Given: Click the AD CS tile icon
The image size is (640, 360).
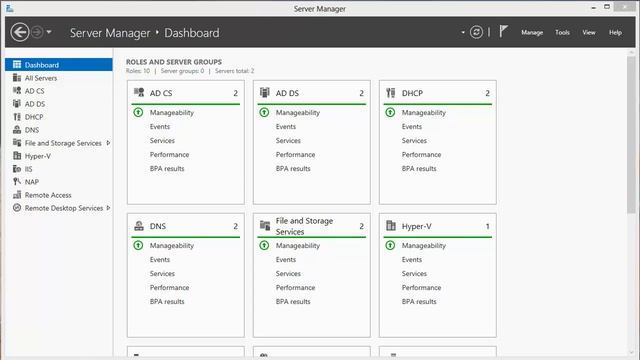Looking at the screenshot, I should pos(139,93).
